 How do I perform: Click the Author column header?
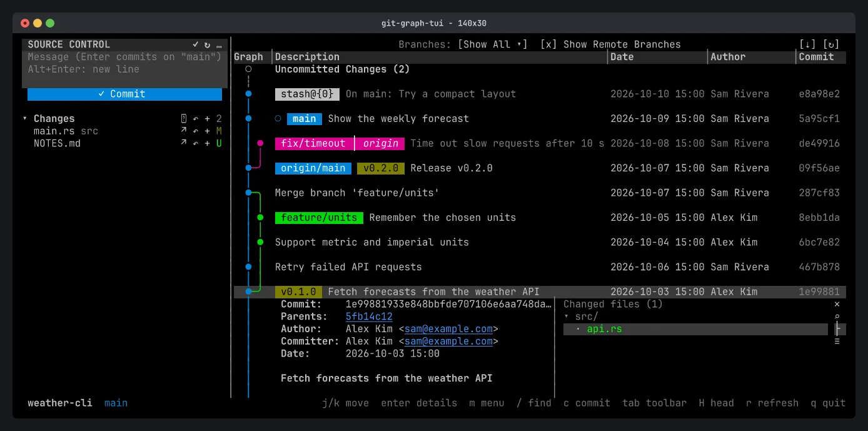tap(728, 57)
